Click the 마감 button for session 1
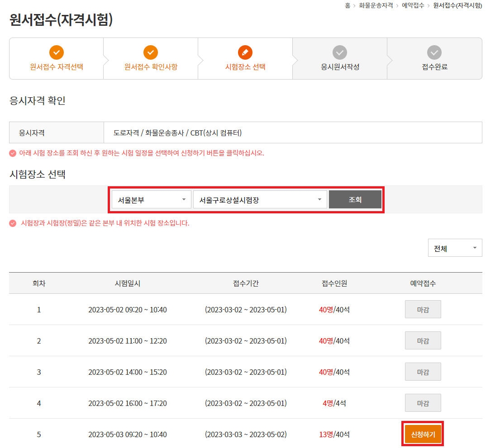Viewport: 500px width, 448px height. pyautogui.click(x=423, y=309)
